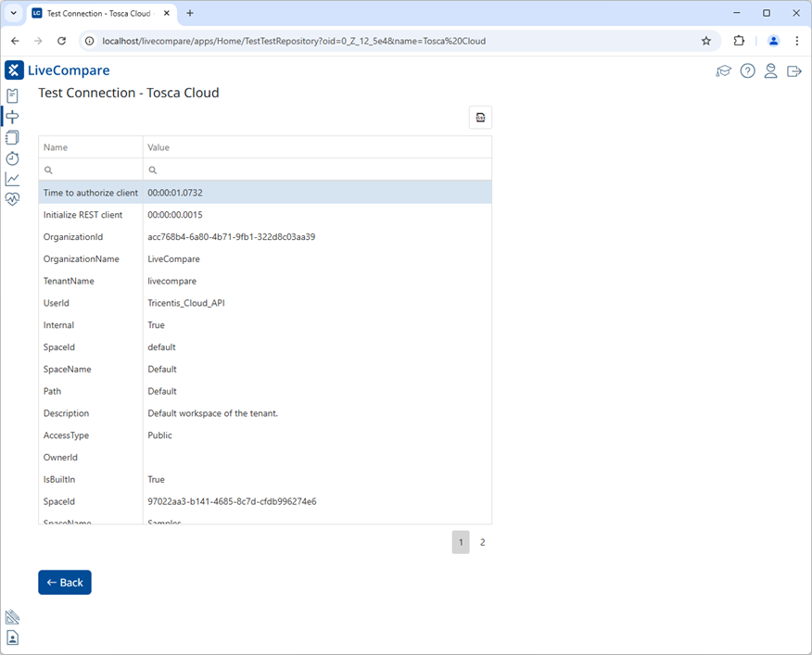Open the profile document icon at bottom left
The image size is (812, 655).
click(x=12, y=637)
